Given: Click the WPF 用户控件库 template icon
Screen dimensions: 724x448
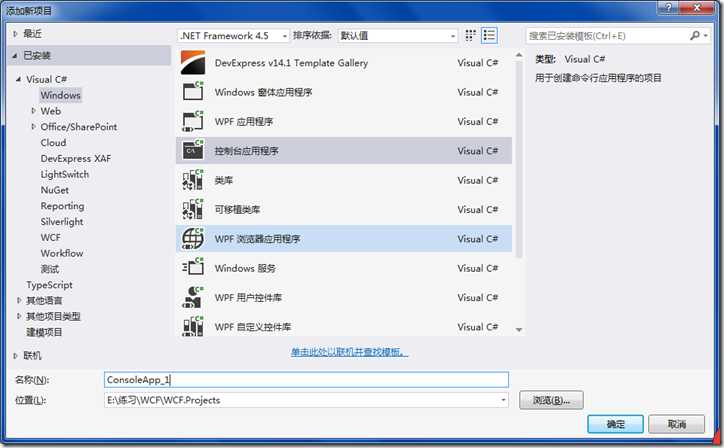Looking at the screenshot, I should [193, 297].
